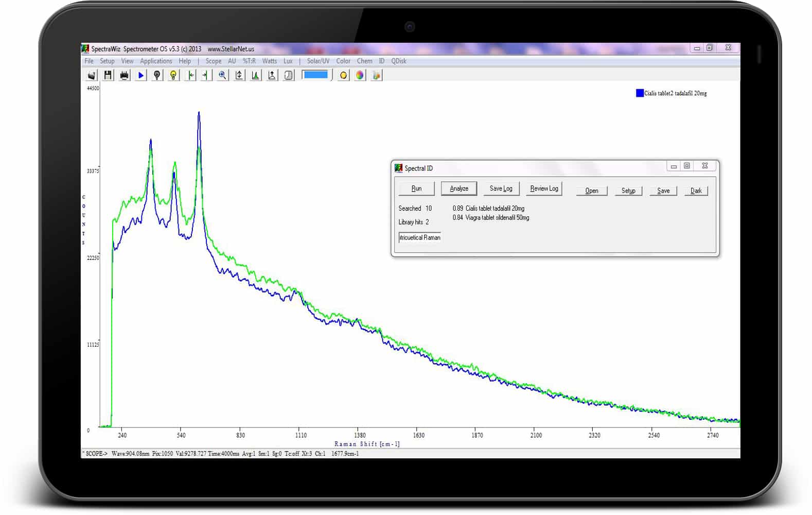Click the Spectral ID window's title bar icon

click(x=398, y=168)
